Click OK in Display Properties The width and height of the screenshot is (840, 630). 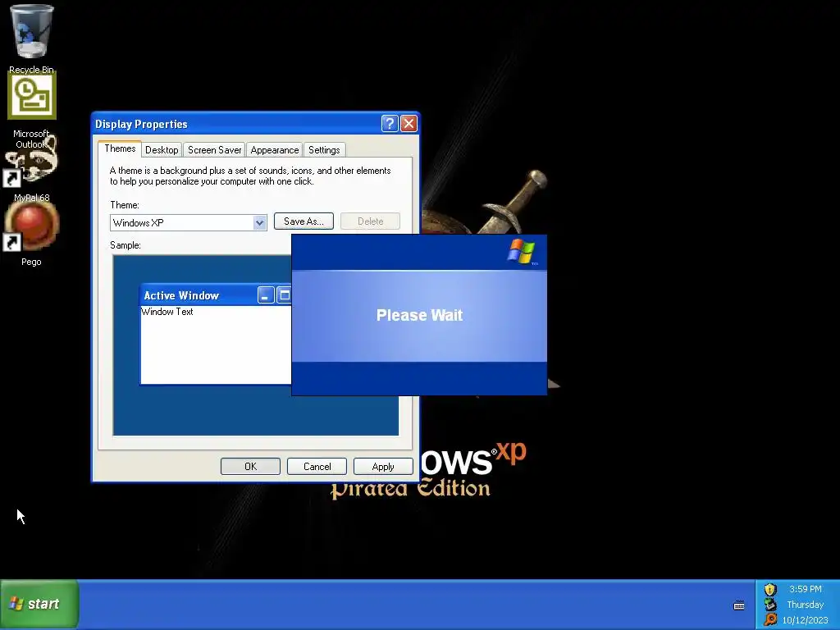pyautogui.click(x=250, y=467)
